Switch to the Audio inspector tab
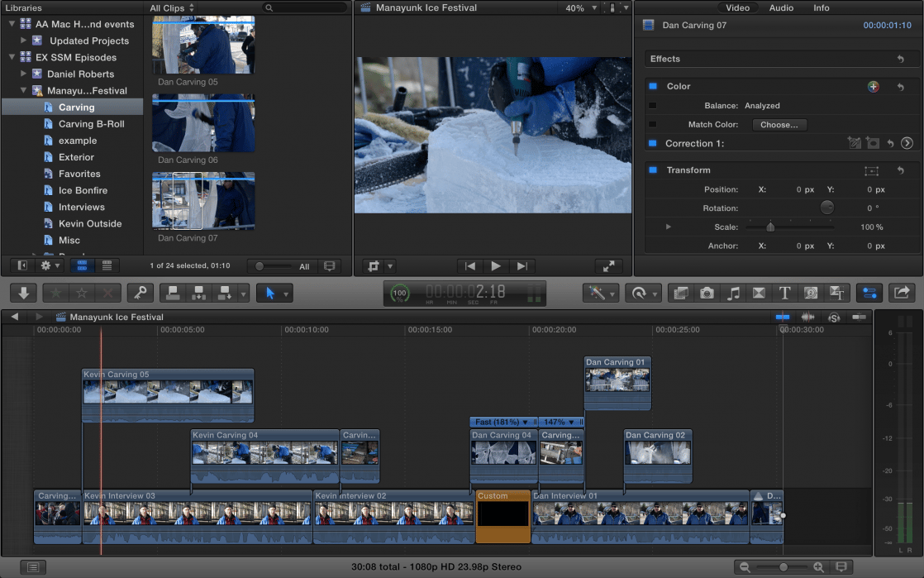Screen dimensions: 924x578 pyautogui.click(x=782, y=7)
